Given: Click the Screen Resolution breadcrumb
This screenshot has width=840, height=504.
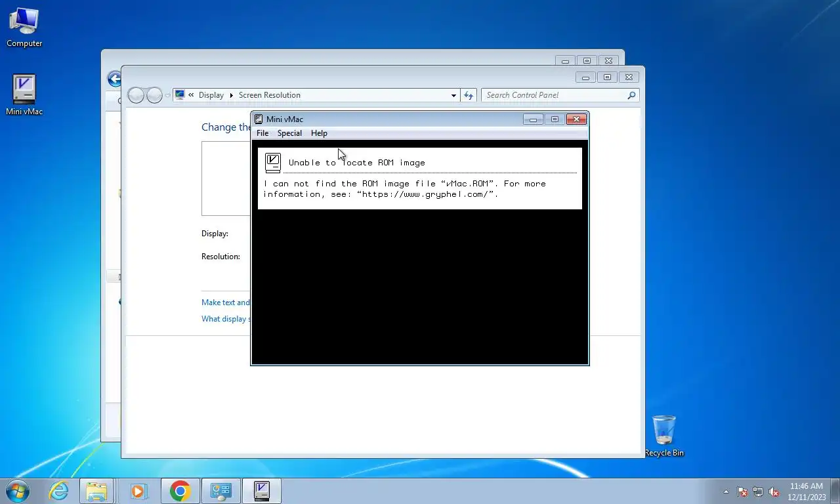Looking at the screenshot, I should click(x=270, y=95).
